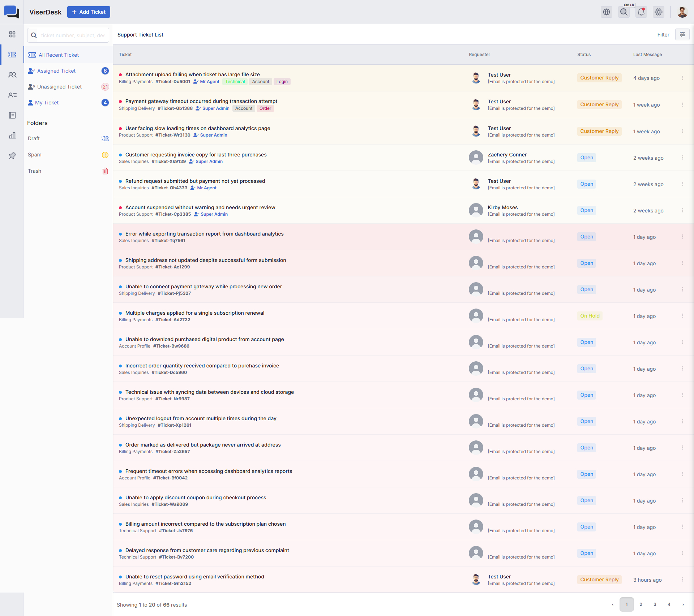Go to page 3 of results
This screenshot has height=616, width=694.
(x=655, y=604)
